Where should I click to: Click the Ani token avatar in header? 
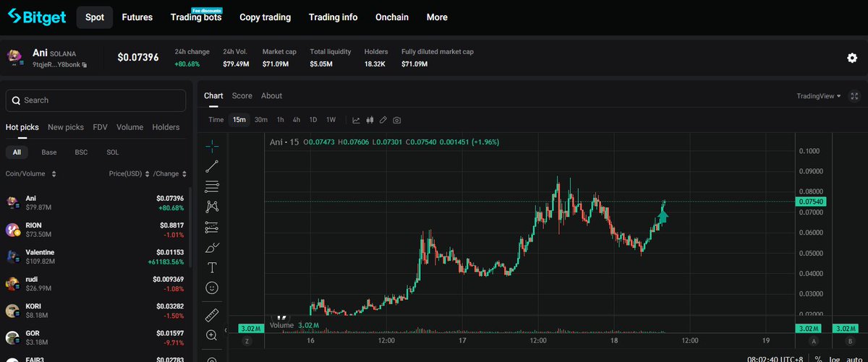(15, 59)
